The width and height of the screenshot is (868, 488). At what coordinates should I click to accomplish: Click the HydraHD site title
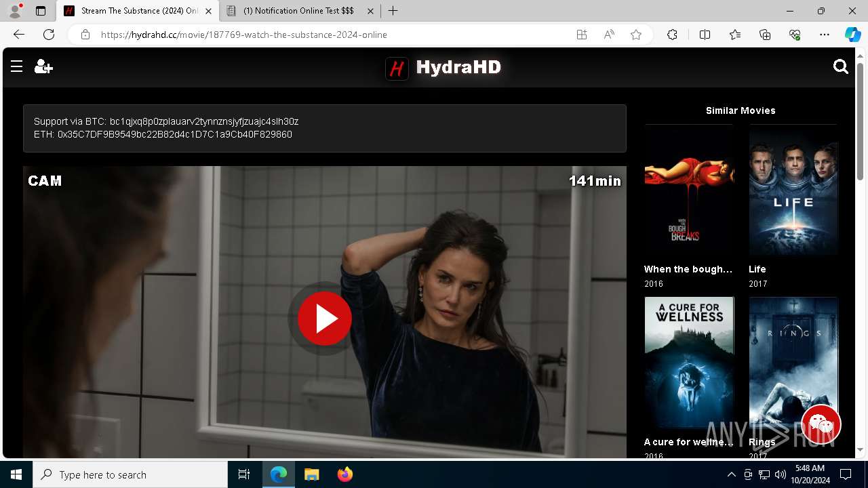pos(458,67)
